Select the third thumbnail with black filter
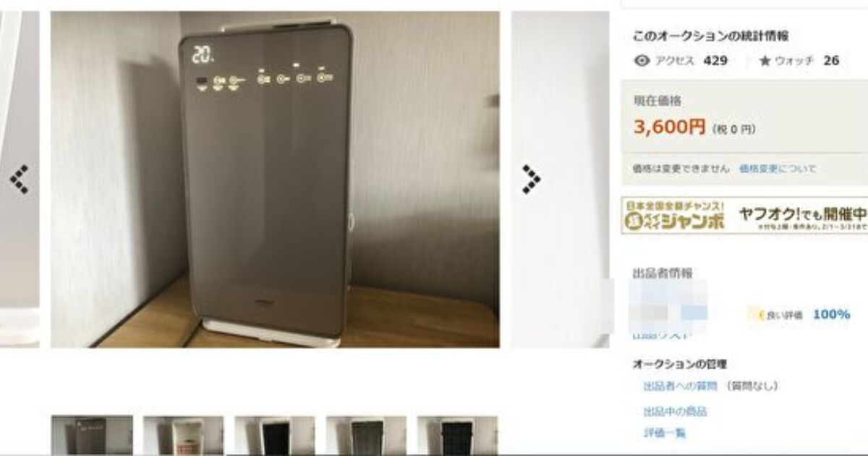 [275, 435]
